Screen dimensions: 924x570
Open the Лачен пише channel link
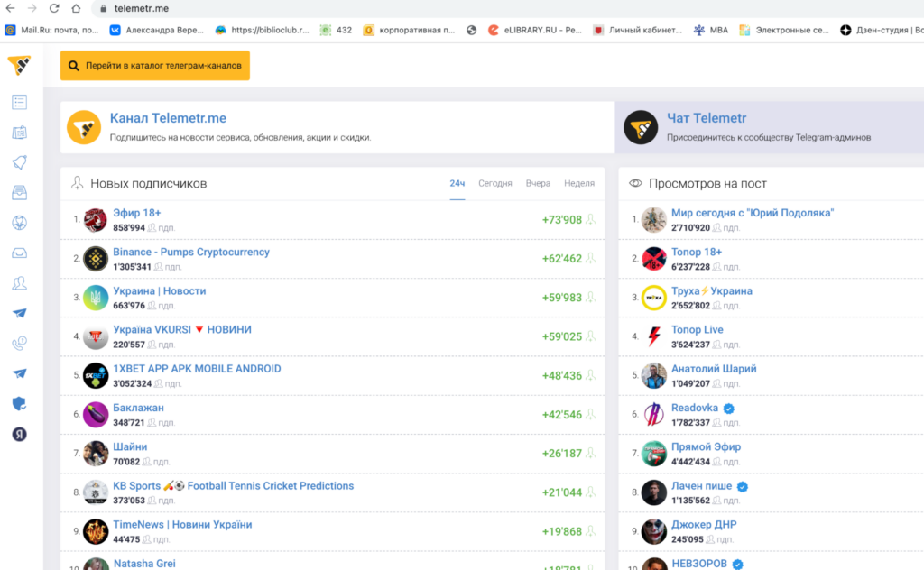(701, 486)
